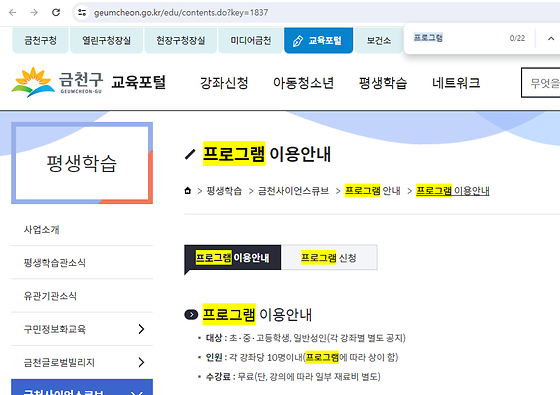
Task: Click the browser back arrow
Action: click(12, 12)
